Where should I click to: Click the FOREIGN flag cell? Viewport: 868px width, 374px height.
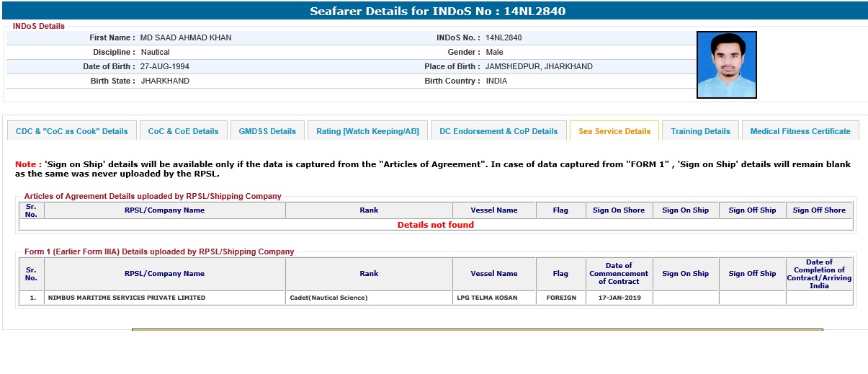click(x=560, y=298)
